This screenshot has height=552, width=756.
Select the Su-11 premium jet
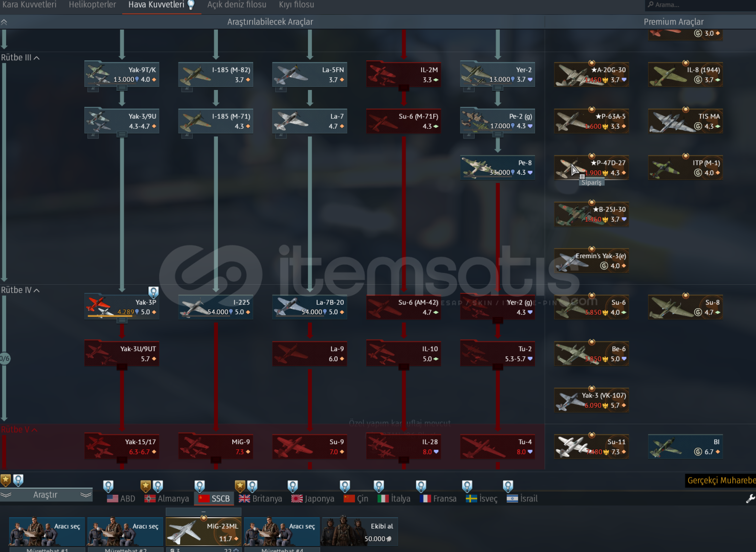coord(592,446)
